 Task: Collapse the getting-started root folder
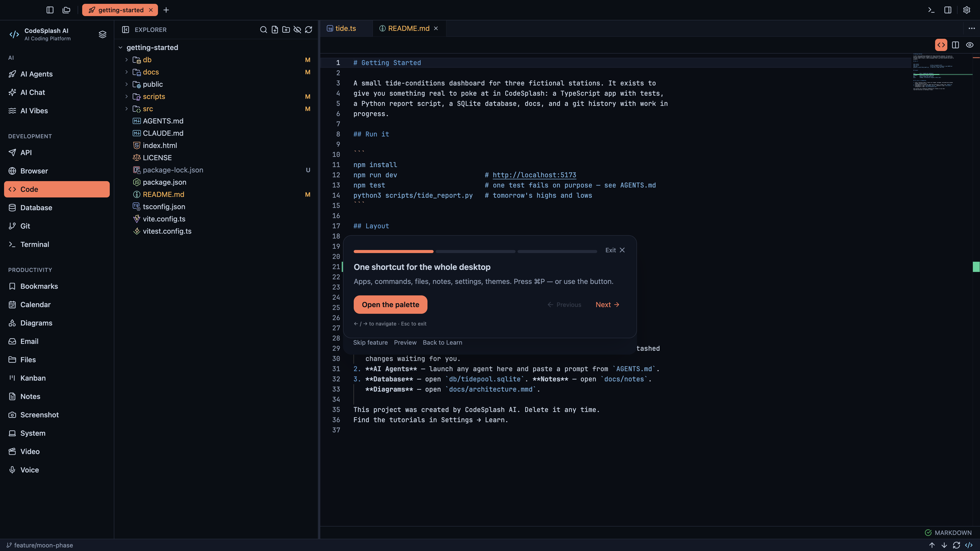121,47
